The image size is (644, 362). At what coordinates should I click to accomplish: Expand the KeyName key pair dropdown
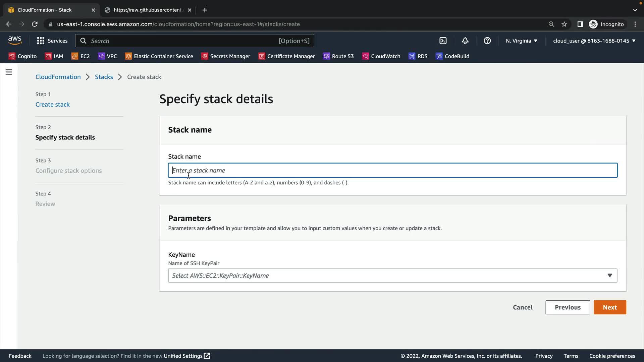[392, 276]
